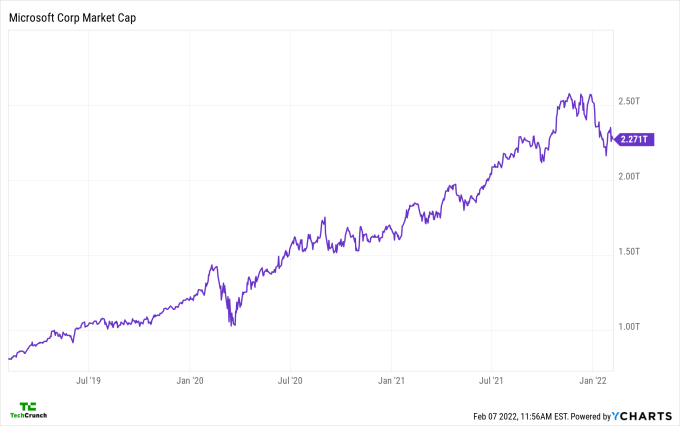Click the line's starting point at the left edge
The height and width of the screenshot is (426, 680).
tap(9, 358)
